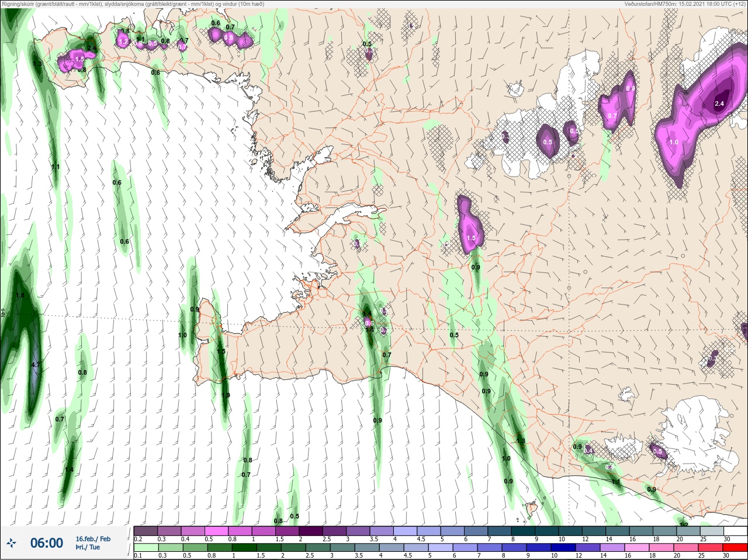The width and height of the screenshot is (748, 560).
Task: Select the bright pink snow swatch starting at 0.5
Action: (x=217, y=531)
